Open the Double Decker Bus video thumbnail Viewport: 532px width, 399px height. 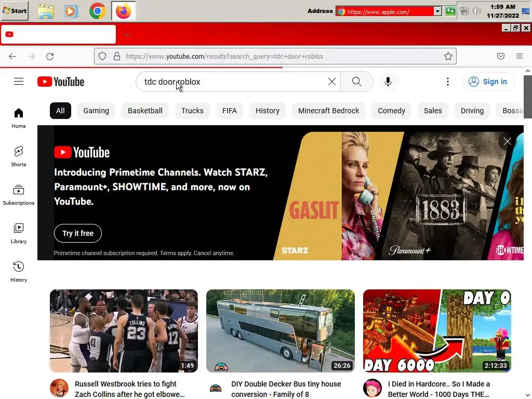click(281, 331)
